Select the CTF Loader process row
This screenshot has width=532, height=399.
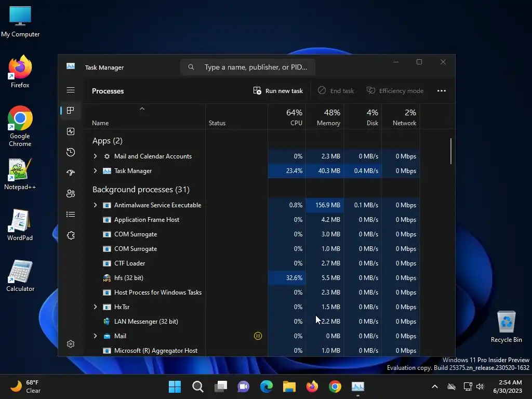pyautogui.click(x=252, y=263)
